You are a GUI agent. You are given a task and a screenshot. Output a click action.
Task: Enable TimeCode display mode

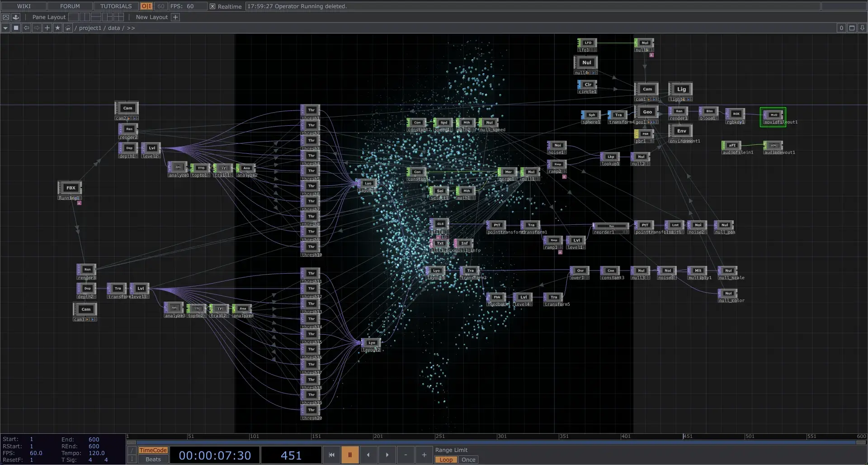(153, 450)
